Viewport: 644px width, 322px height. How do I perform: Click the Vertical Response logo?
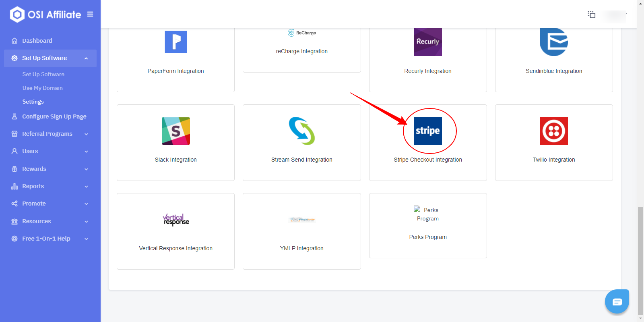click(x=176, y=220)
